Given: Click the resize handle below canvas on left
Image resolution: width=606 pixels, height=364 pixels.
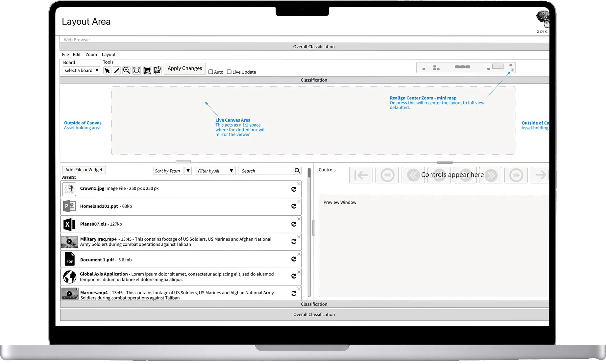Looking at the screenshot, I should click(183, 162).
